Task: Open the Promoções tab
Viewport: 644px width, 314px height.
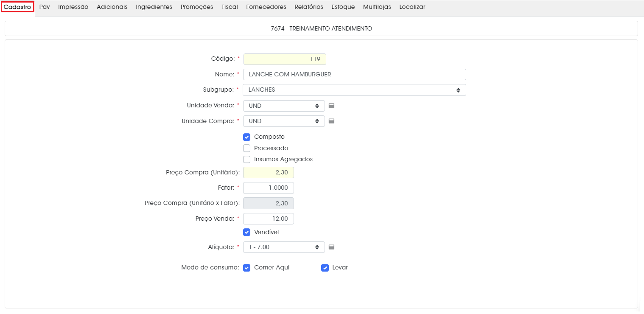Action: tap(197, 7)
